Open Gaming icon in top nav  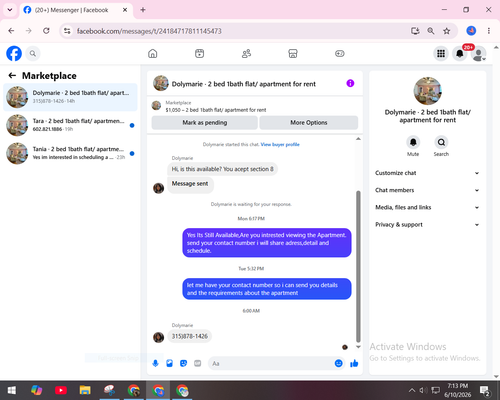pos(340,53)
